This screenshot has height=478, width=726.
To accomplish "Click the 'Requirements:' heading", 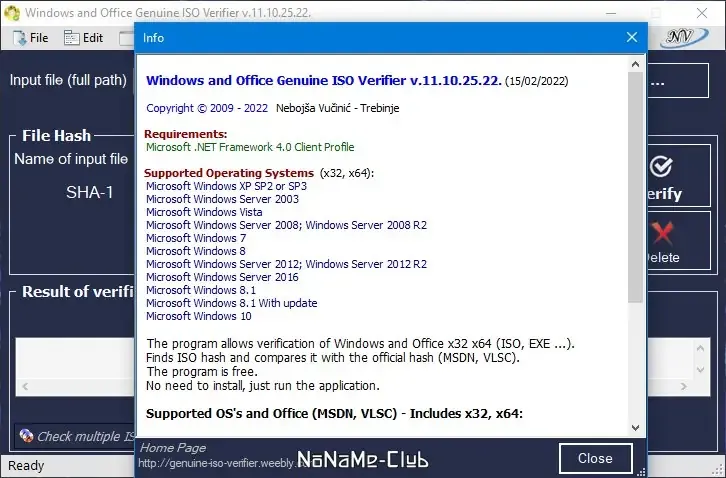I will click(186, 134).
